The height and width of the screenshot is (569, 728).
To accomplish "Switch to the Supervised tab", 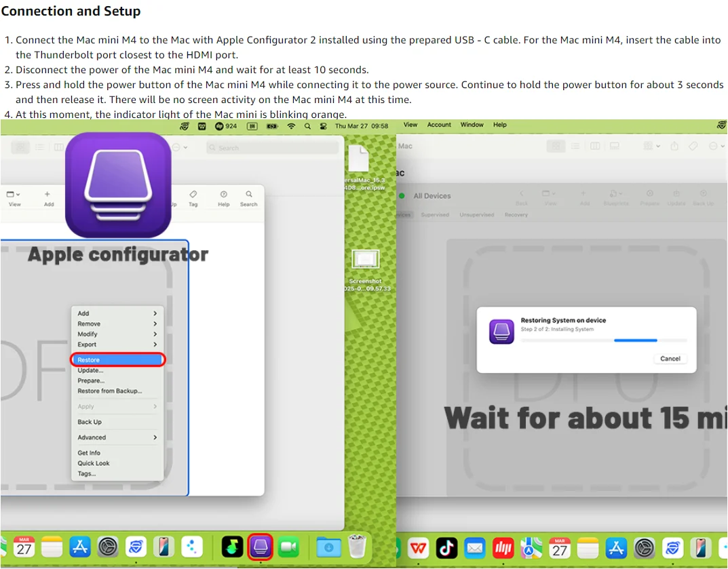I will (435, 215).
